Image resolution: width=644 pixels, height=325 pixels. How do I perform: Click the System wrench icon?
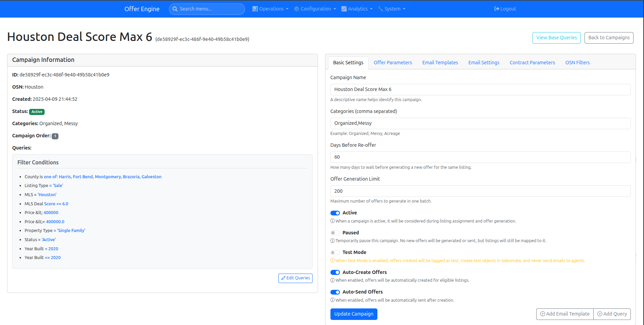click(x=380, y=9)
